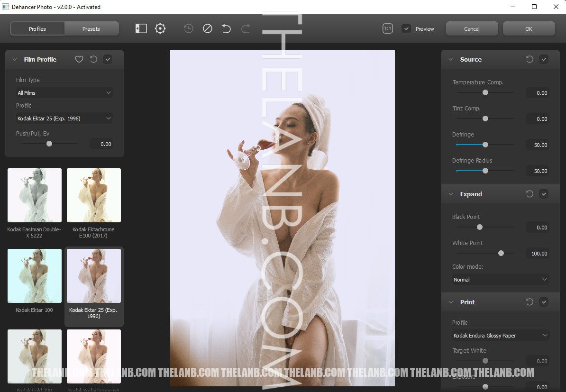The image size is (566, 392).
Task: Click the 1:1 zoom icon
Action: tap(388, 29)
